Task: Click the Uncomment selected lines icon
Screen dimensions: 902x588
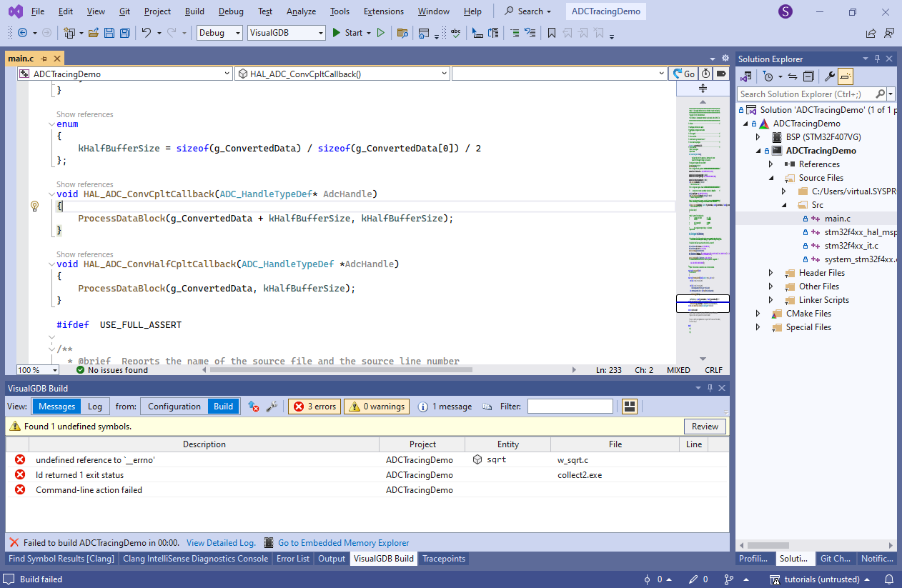Action: (x=530, y=33)
